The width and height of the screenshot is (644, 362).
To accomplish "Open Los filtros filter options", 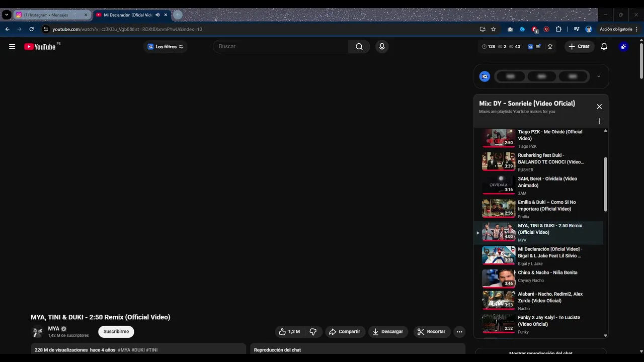I will (166, 47).
